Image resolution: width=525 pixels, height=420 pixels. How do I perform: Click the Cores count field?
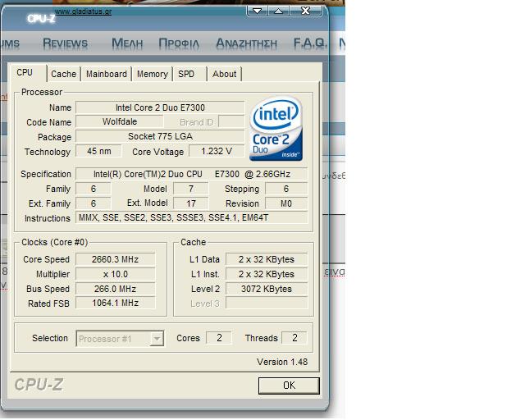219,338
